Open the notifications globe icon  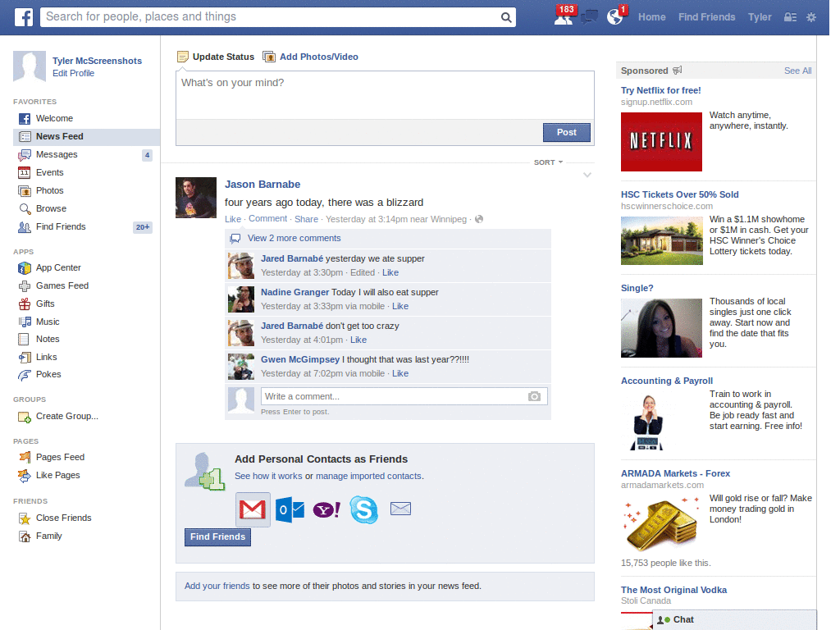[615, 17]
